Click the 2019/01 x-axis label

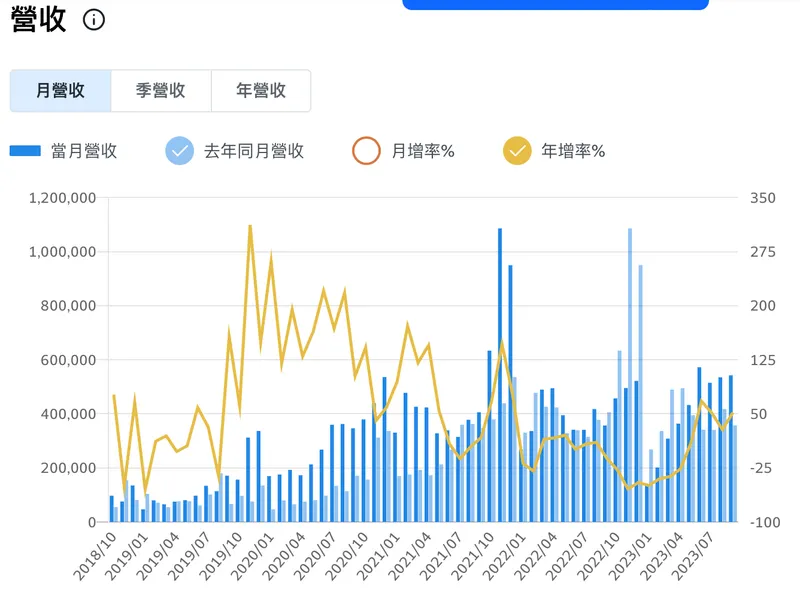tap(127, 556)
